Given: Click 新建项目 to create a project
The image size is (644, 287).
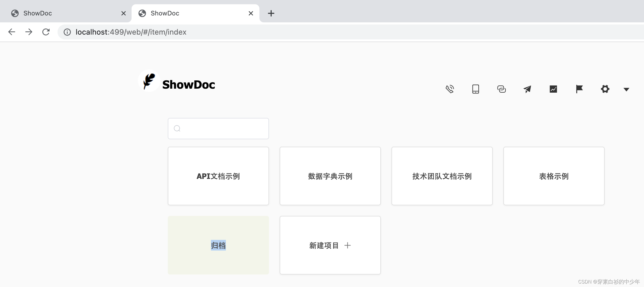Looking at the screenshot, I should tap(330, 245).
